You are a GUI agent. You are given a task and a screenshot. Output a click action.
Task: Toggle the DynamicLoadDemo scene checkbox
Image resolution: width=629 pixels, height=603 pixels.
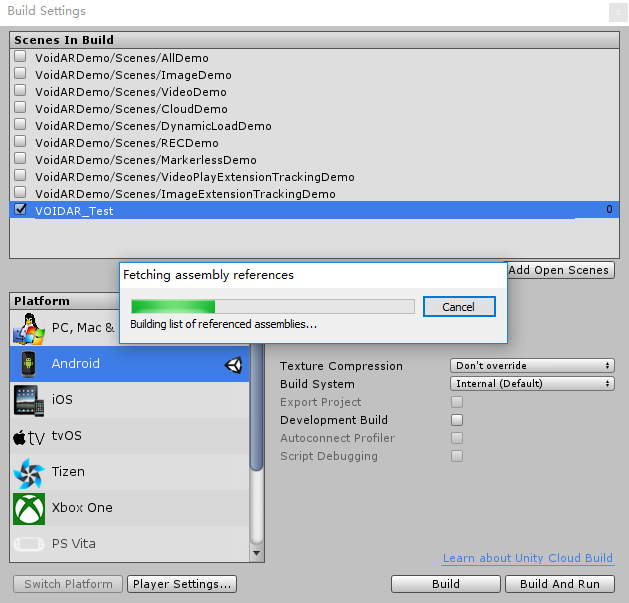click(x=20, y=124)
